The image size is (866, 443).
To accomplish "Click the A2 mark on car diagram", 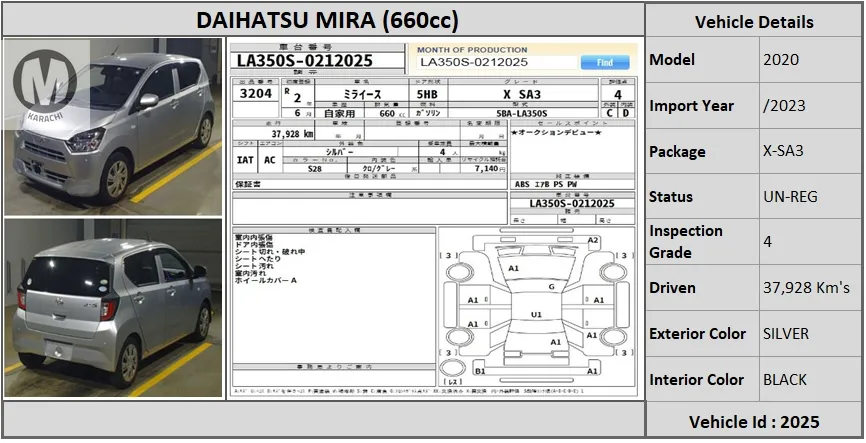I will 593,240.
